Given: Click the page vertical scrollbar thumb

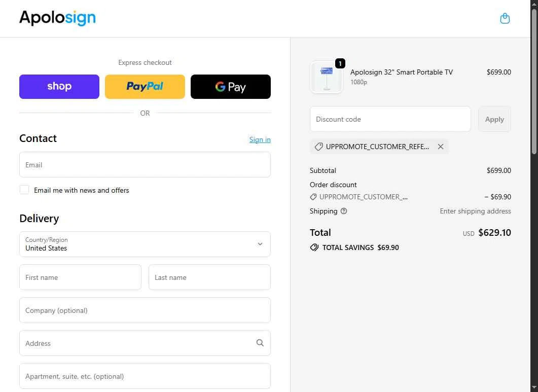Looking at the screenshot, I should (x=534, y=81).
